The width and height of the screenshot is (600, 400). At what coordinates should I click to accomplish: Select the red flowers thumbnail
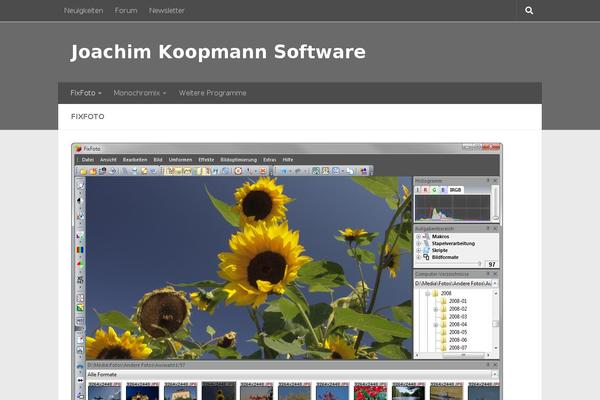click(x=370, y=392)
